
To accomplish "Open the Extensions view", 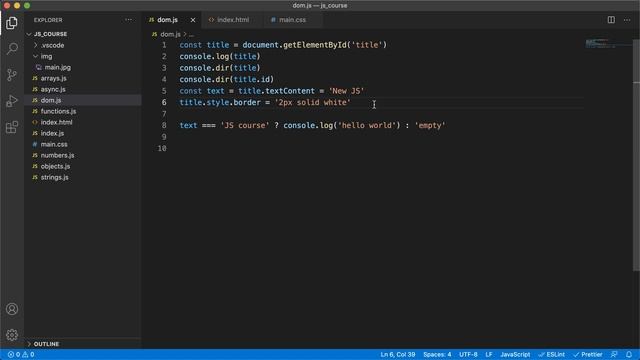I will click(12, 127).
